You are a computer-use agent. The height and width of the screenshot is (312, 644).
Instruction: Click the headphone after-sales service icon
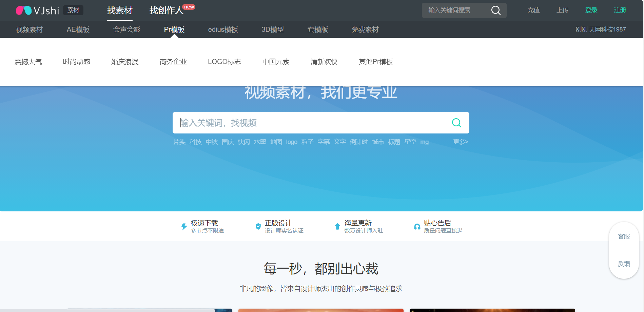click(x=417, y=227)
